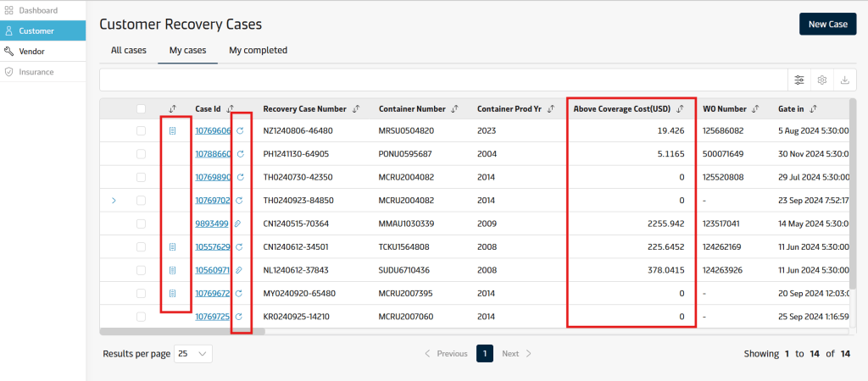The height and width of the screenshot is (381, 868).
Task: Switch to the All cases tab
Action: [x=129, y=51]
